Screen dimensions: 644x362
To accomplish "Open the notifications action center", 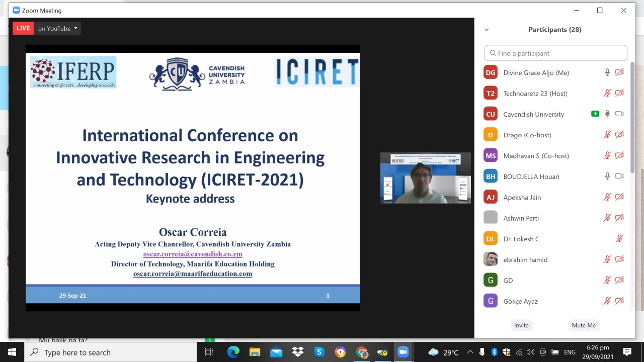I will click(627, 352).
